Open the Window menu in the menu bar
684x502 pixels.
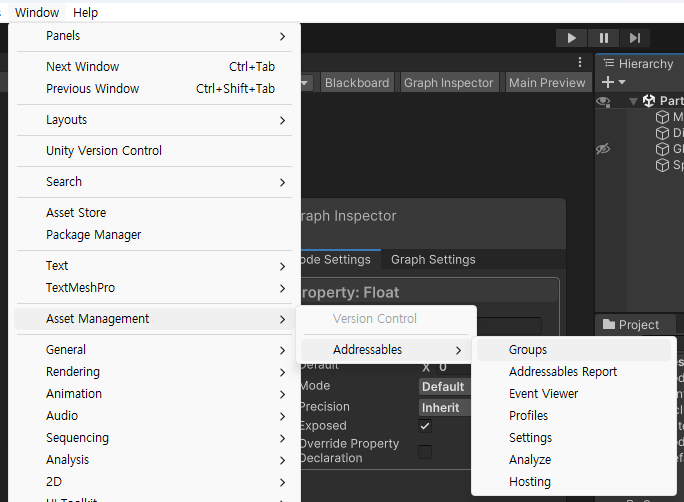(x=37, y=12)
